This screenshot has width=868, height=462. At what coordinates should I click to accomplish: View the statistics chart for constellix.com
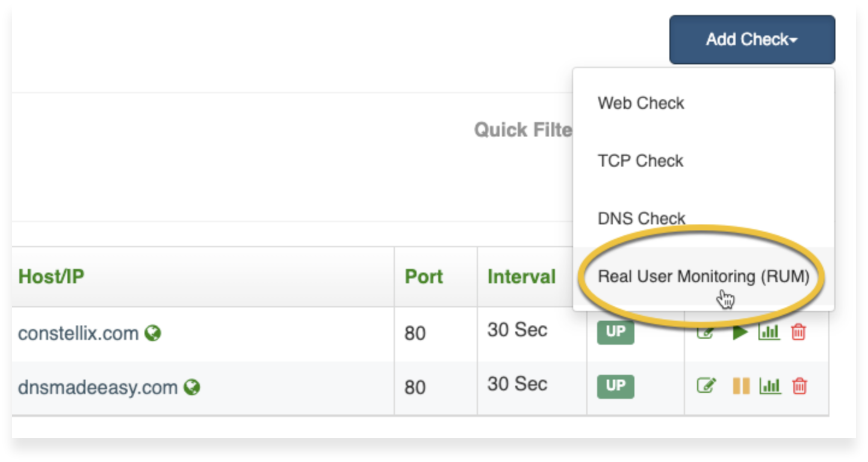pos(769,332)
